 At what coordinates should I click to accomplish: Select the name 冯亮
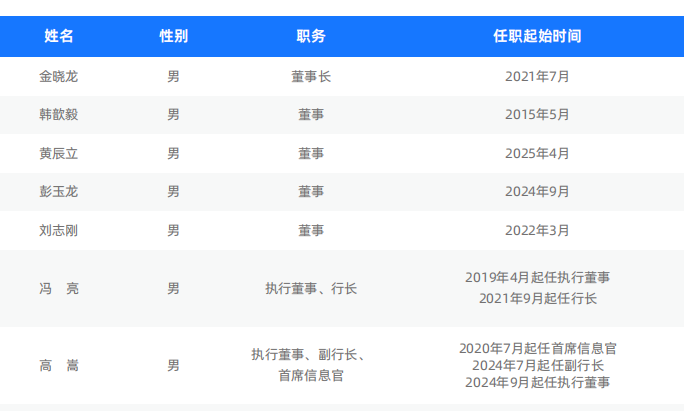tap(58, 288)
